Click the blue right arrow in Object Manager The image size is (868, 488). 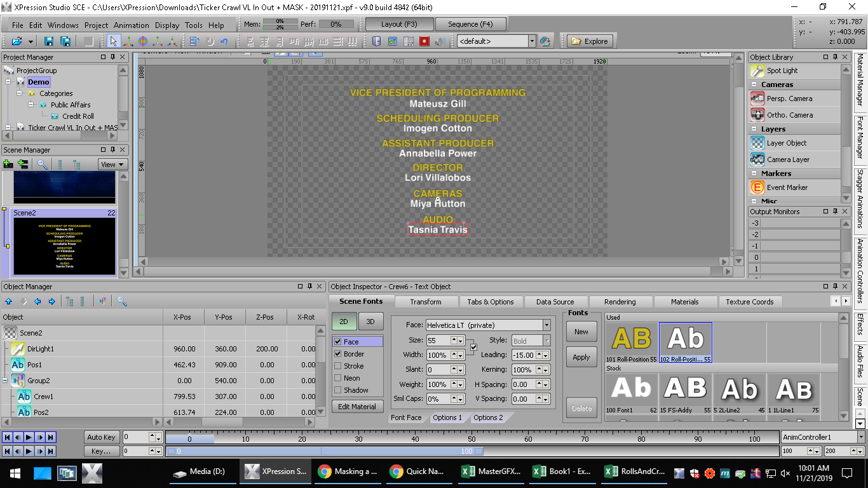click(52, 301)
